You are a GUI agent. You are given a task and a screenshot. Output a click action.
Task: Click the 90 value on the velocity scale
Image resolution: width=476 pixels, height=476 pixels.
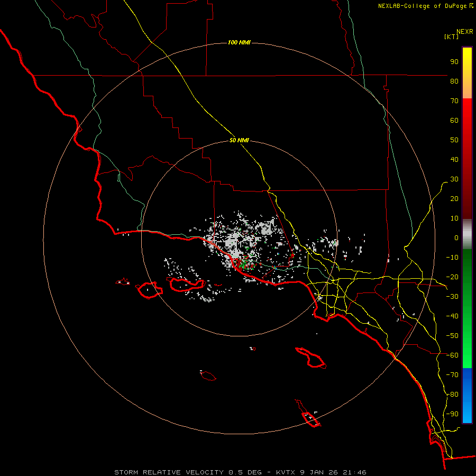(454, 62)
